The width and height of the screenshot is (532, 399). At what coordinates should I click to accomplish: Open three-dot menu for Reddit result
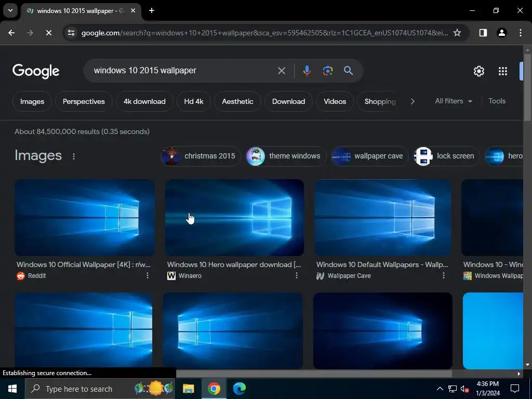(x=147, y=275)
